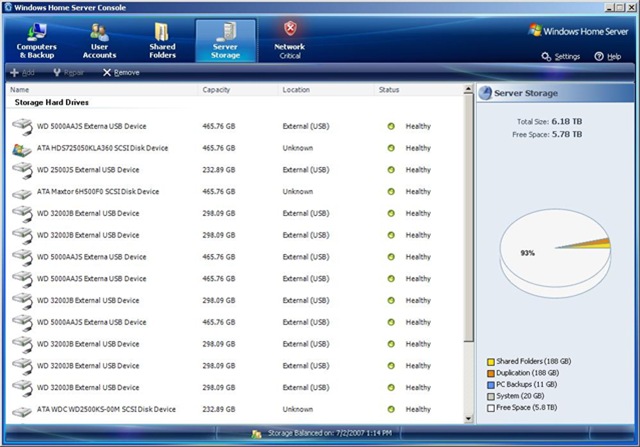Click the Settings gear icon

click(546, 57)
